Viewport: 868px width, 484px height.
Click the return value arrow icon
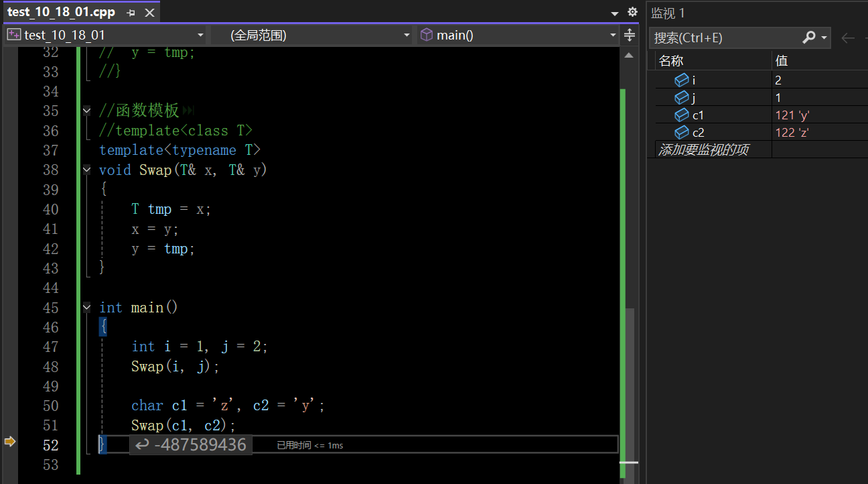tap(142, 444)
